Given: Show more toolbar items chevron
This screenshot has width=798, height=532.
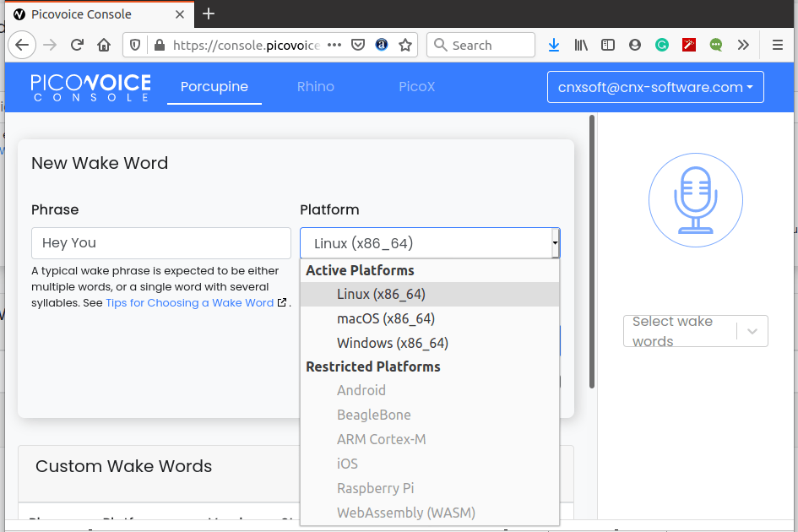Looking at the screenshot, I should pyautogui.click(x=743, y=46).
